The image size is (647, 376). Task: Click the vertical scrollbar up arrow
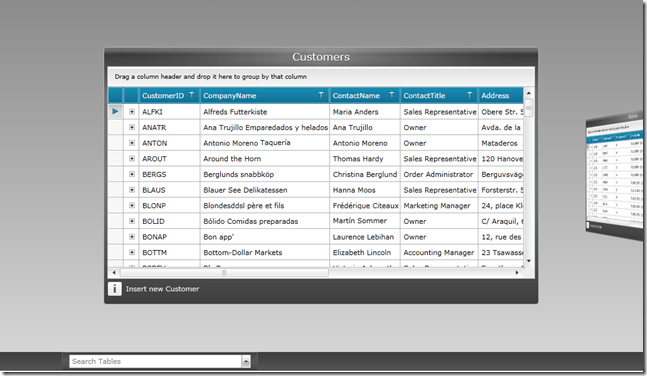529,93
